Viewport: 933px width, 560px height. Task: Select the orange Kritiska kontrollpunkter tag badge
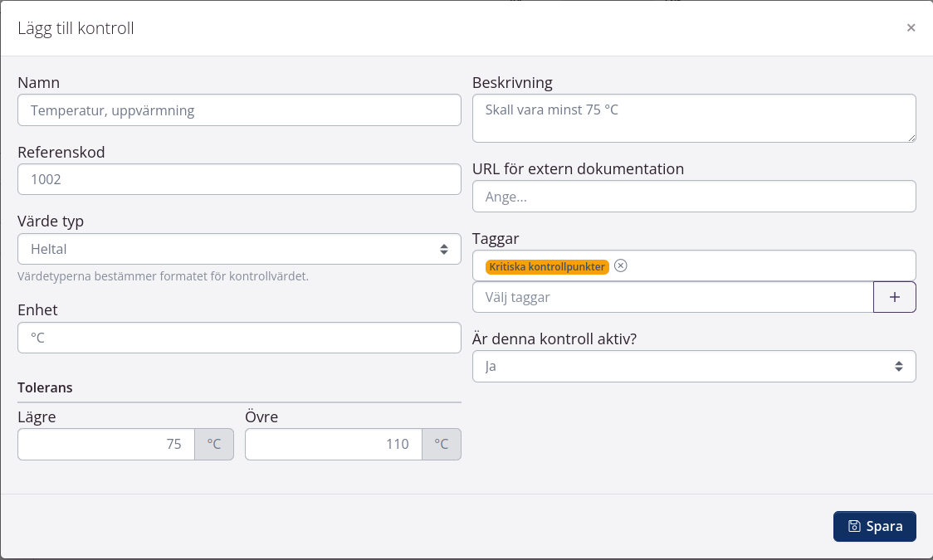(x=547, y=266)
